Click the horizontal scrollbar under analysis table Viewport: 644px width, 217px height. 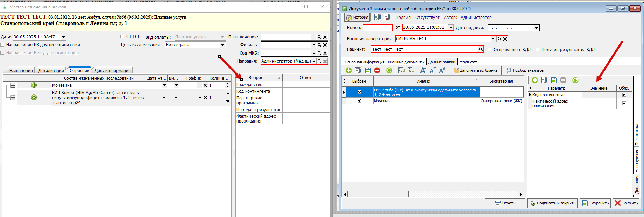432,194
